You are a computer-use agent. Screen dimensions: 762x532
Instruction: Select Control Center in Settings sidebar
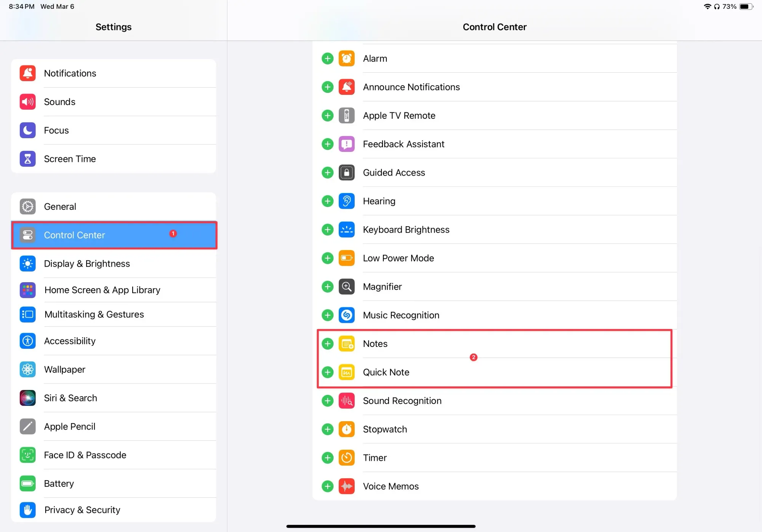114,235
